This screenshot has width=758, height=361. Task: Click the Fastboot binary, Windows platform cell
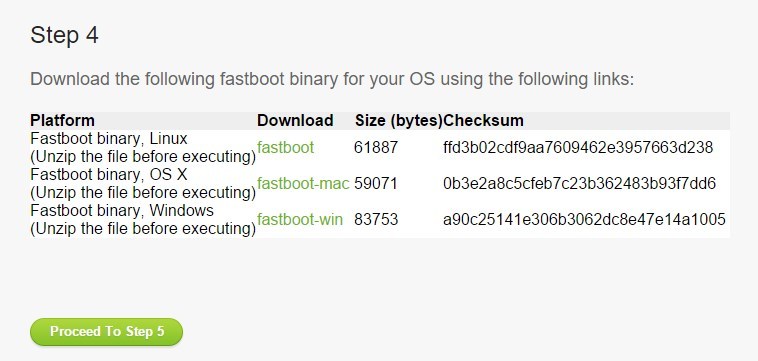tap(143, 219)
